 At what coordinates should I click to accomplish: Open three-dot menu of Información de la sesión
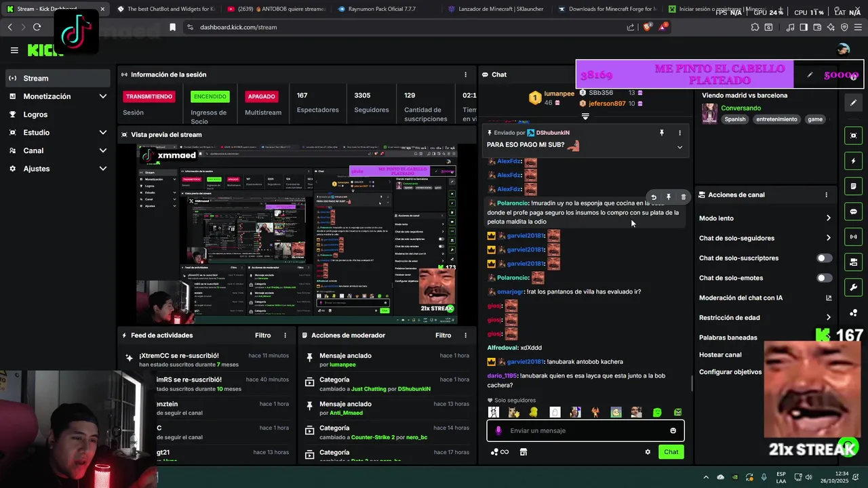(x=465, y=75)
